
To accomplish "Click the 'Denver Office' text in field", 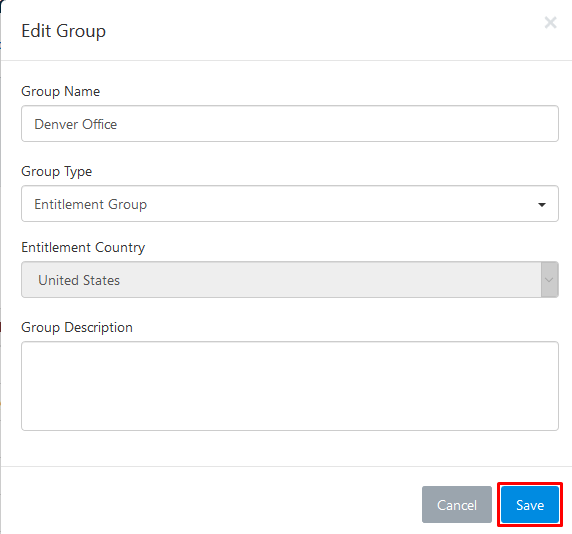I will pyautogui.click(x=76, y=124).
